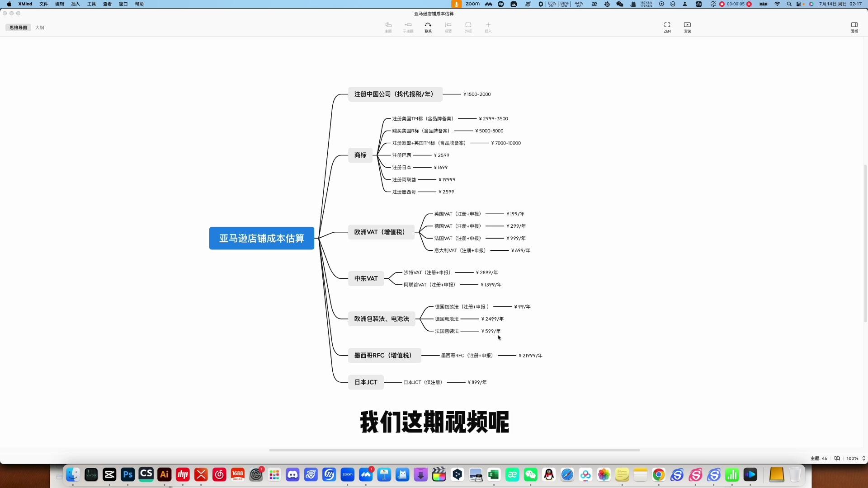This screenshot has height=488, width=868.
Task: Open the 帮助 menu
Action: [x=139, y=4]
